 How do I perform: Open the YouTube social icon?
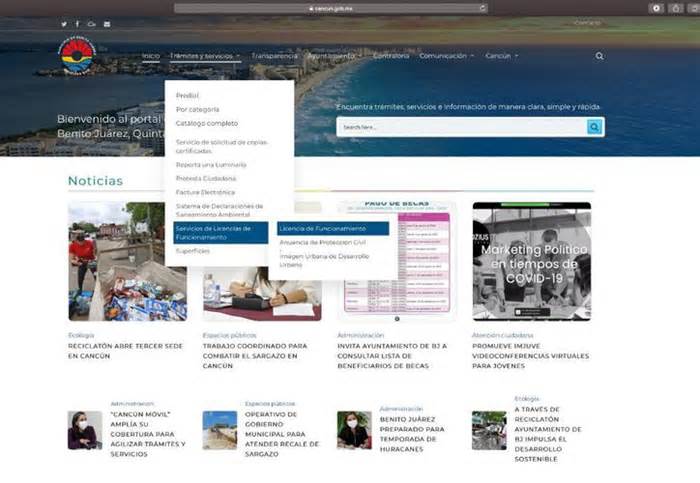[92, 24]
